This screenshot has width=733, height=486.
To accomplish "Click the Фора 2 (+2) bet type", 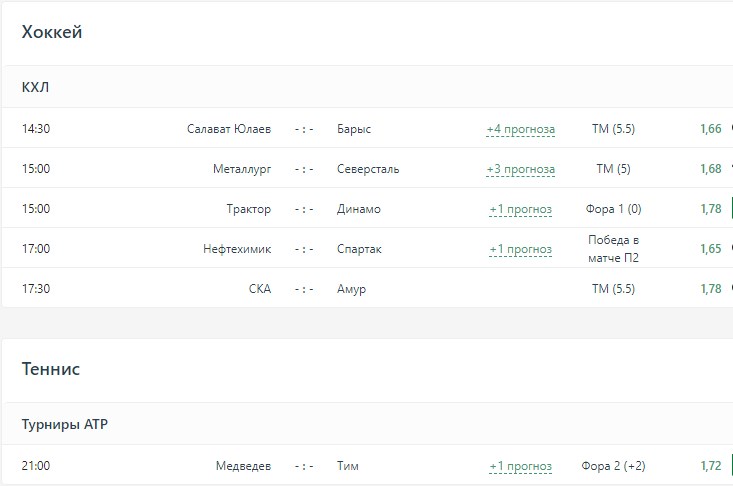I will pyautogui.click(x=613, y=466).
